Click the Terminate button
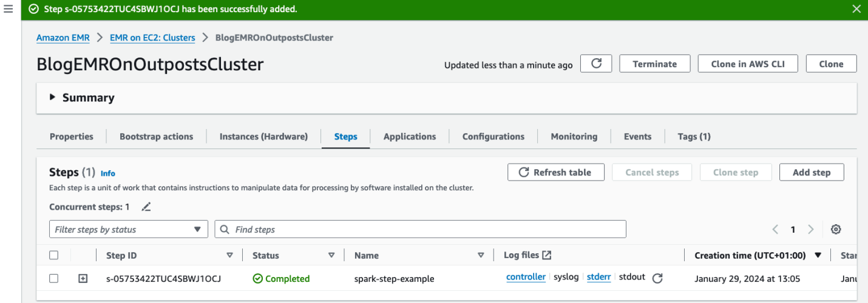This screenshot has height=303, width=868. [x=655, y=64]
